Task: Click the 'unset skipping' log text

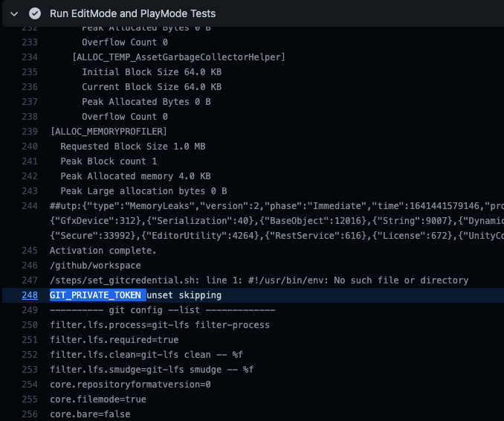Action: pos(184,295)
